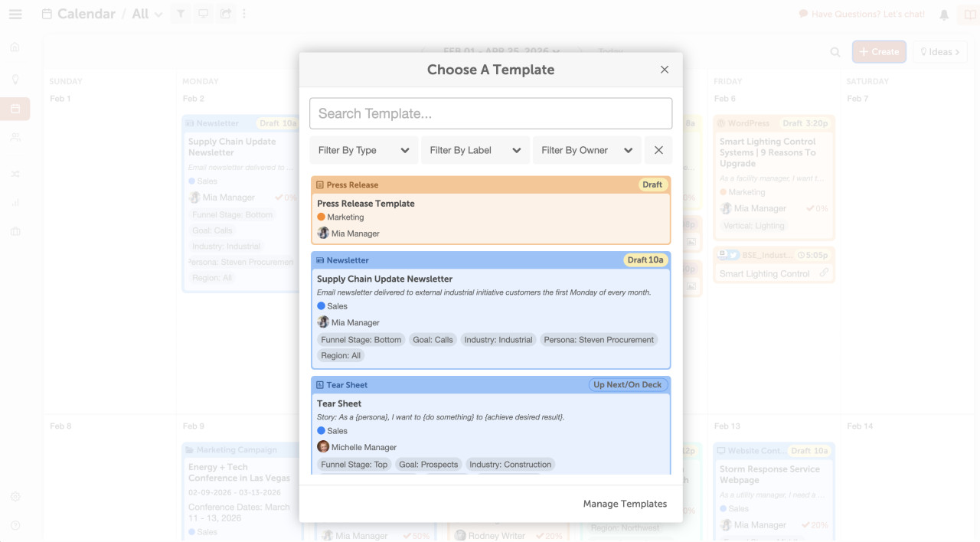The height and width of the screenshot is (542, 980).
Task: Click Have Questions? Let's chat! link
Action: click(862, 14)
